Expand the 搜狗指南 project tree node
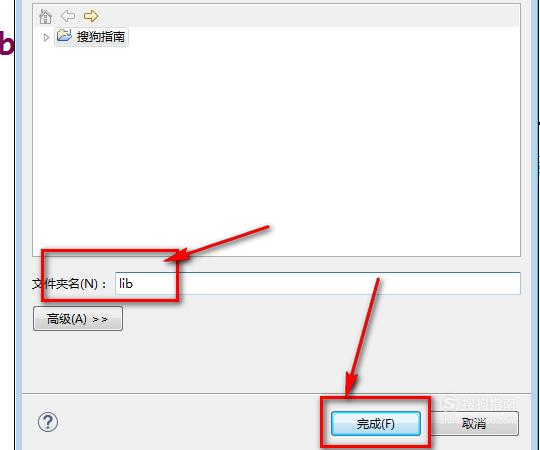Screen dimensions: 540x450 coord(46,37)
